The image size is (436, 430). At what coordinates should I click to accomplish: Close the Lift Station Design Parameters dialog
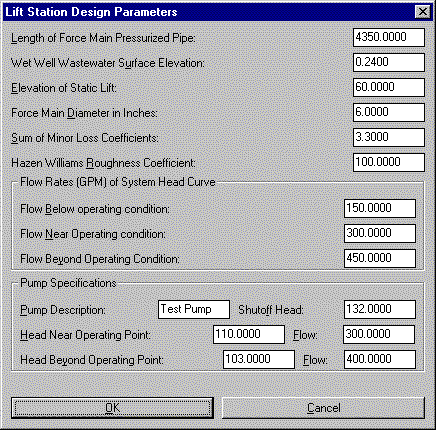tap(422, 12)
